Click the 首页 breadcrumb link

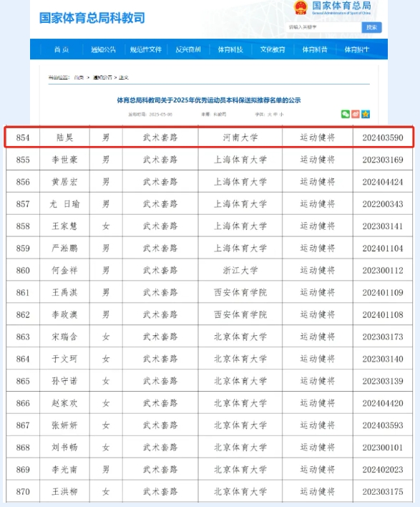pos(79,77)
